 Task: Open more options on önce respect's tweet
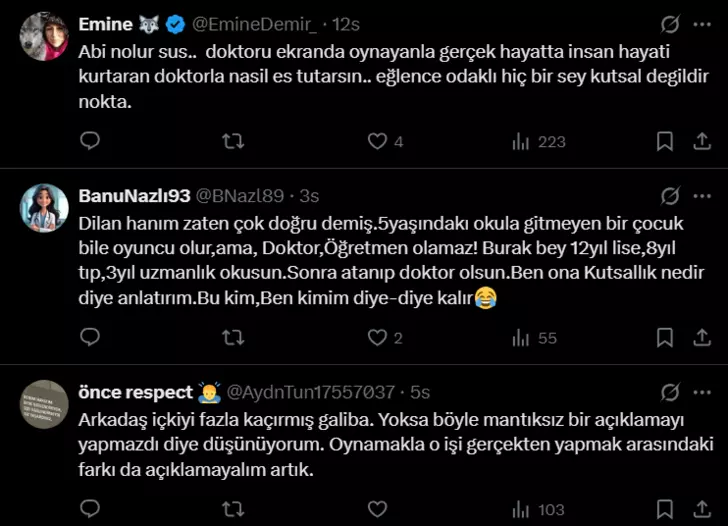(x=702, y=392)
